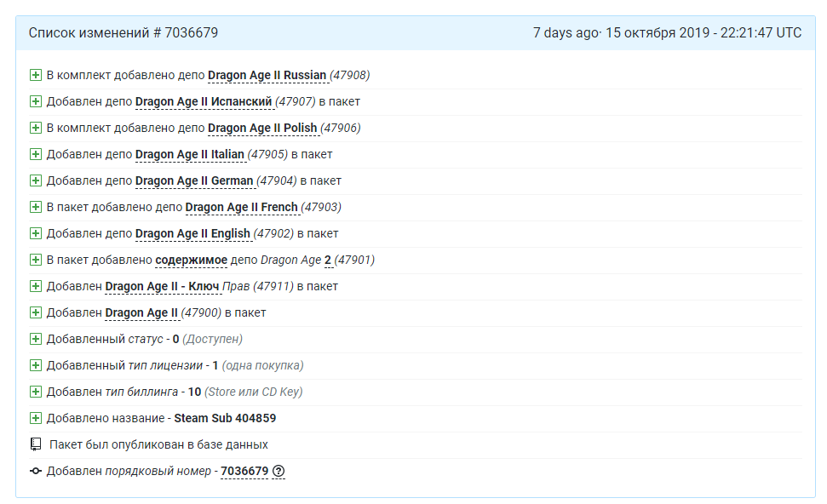The width and height of the screenshot is (827, 504).
Task: Click plus icon beside Dragon Age II English row
Action: point(35,233)
